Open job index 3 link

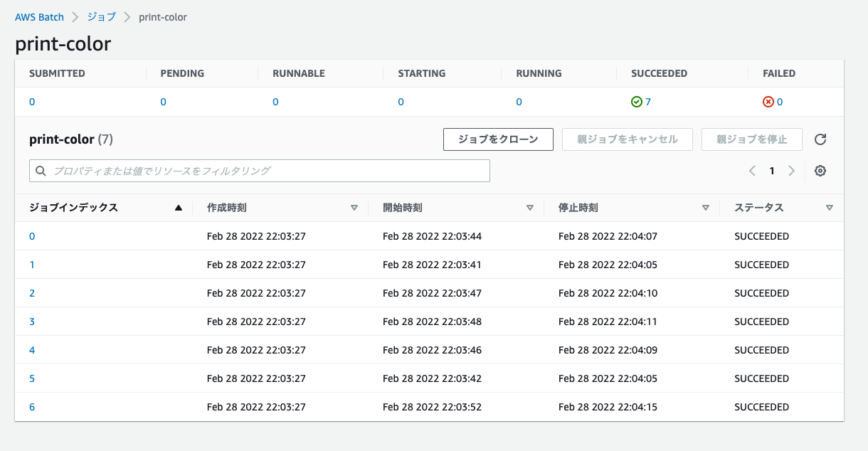coord(32,322)
